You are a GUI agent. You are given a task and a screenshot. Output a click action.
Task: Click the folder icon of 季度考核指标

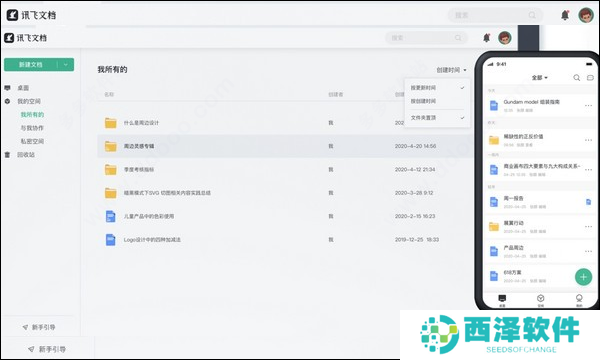click(x=111, y=169)
